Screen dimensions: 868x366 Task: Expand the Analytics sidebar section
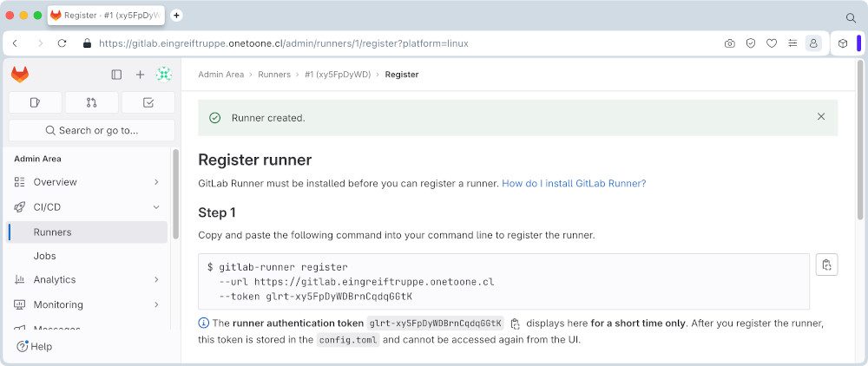pos(88,280)
